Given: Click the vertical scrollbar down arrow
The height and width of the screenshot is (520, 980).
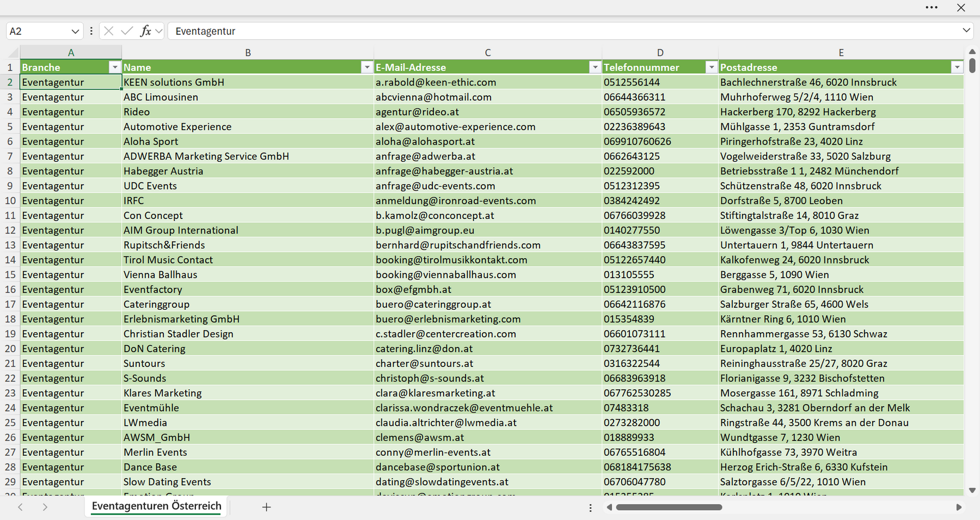Looking at the screenshot, I should pyautogui.click(x=972, y=491).
